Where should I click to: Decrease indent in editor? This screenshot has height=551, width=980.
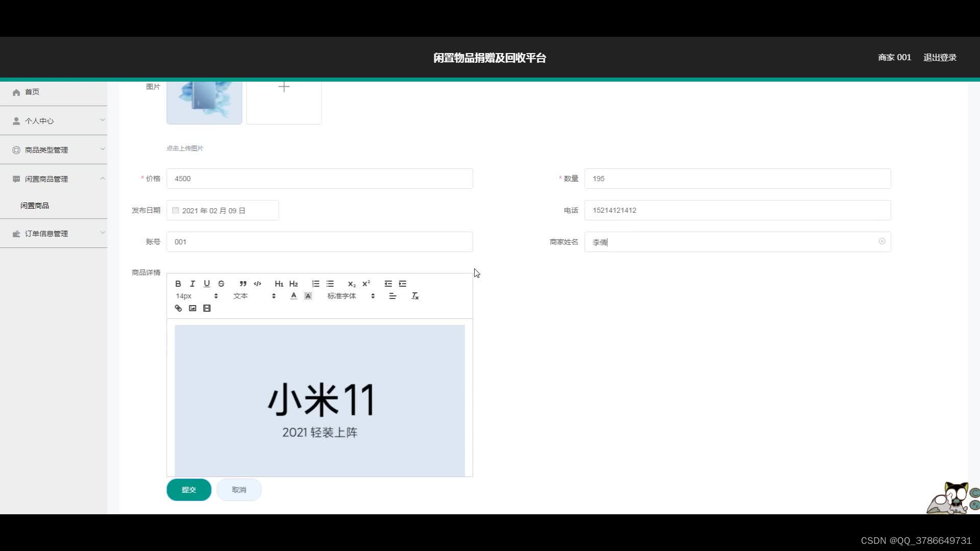tap(388, 284)
